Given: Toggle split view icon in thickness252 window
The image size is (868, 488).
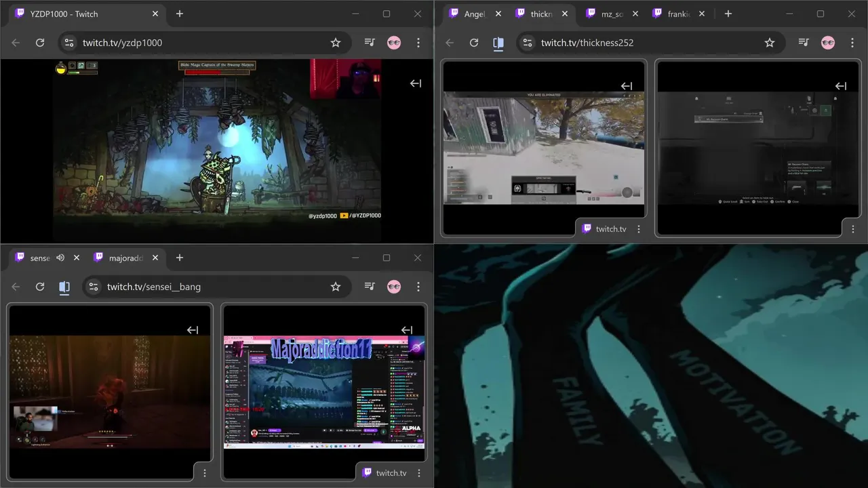Looking at the screenshot, I should pos(498,43).
